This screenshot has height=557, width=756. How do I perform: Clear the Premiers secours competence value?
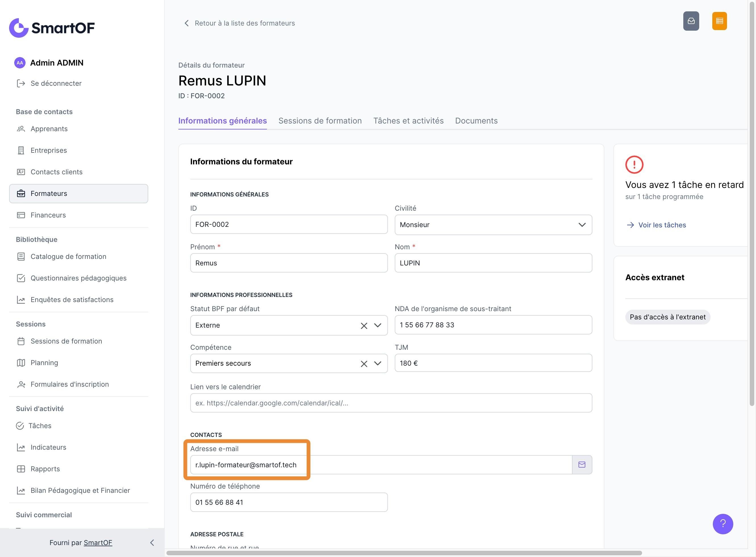coord(364,364)
